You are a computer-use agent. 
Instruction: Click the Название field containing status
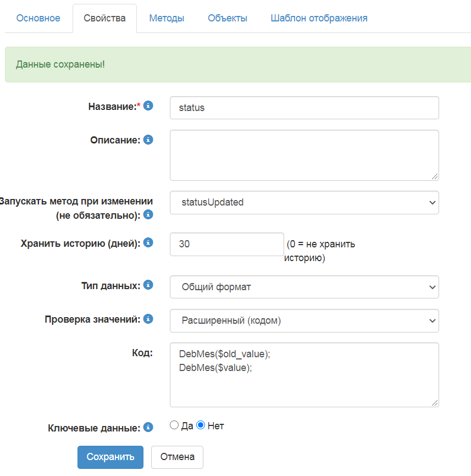tap(304, 108)
